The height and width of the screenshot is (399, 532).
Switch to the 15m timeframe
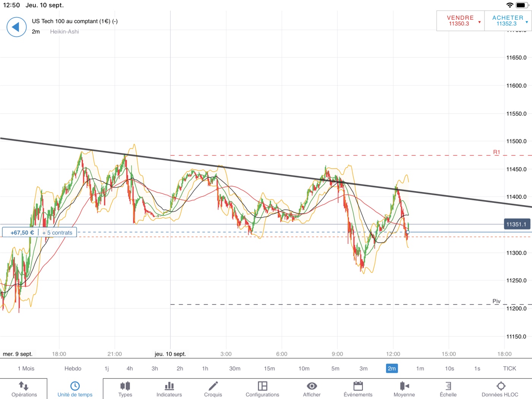269,369
